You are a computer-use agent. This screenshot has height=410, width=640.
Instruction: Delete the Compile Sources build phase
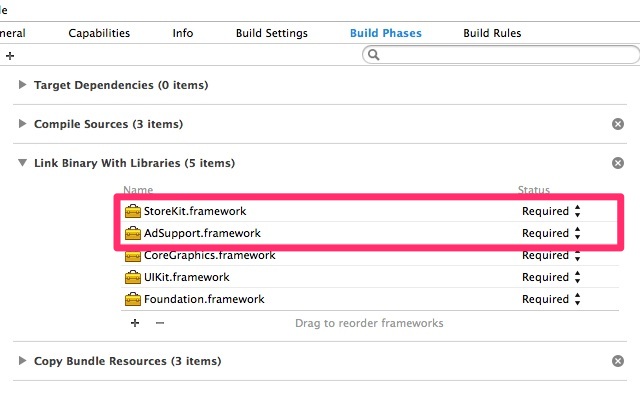click(618, 124)
